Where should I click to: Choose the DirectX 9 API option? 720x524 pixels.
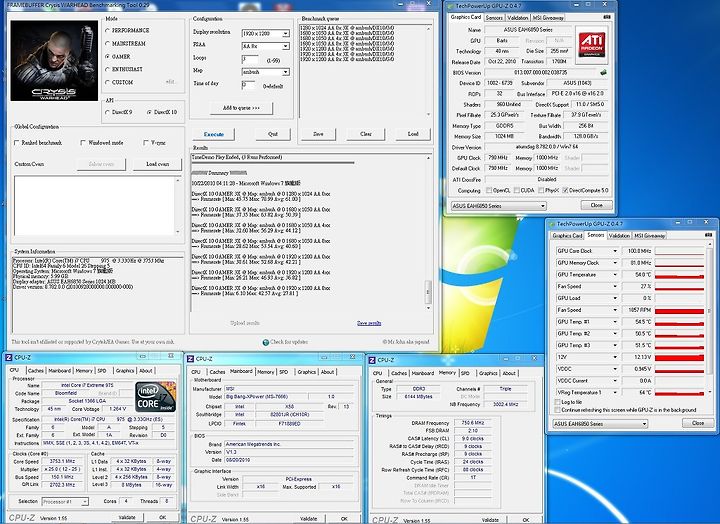coord(107,112)
